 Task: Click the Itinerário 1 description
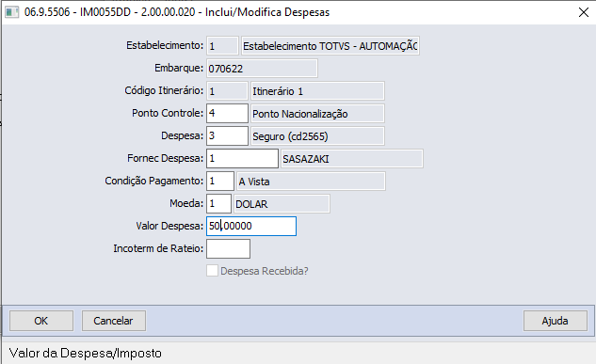317,90
